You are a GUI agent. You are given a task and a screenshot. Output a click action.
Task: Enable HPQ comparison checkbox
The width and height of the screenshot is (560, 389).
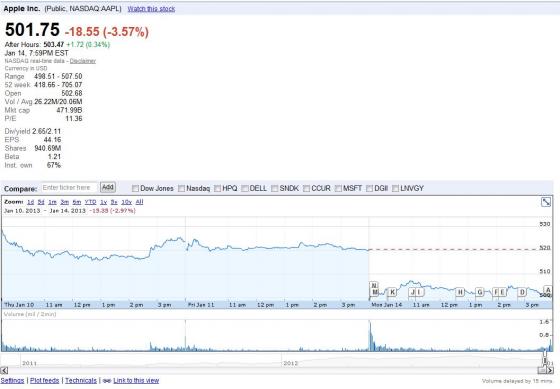pos(217,188)
